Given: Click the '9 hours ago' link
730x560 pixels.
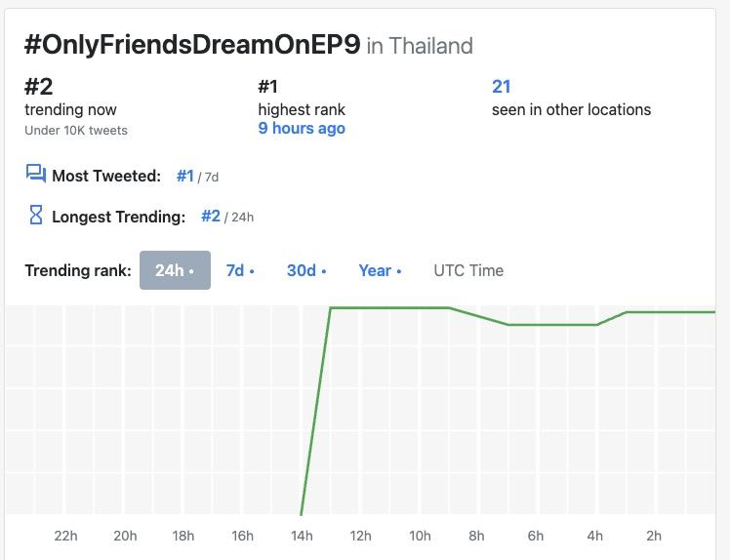Looking at the screenshot, I should pyautogui.click(x=302, y=129).
